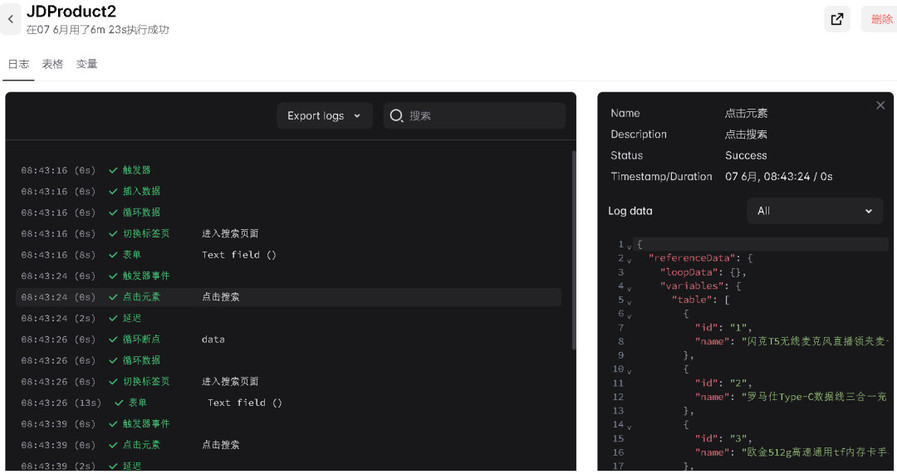Click checkmark beside 循环断点 log entry
897x474 pixels.
[x=113, y=339]
